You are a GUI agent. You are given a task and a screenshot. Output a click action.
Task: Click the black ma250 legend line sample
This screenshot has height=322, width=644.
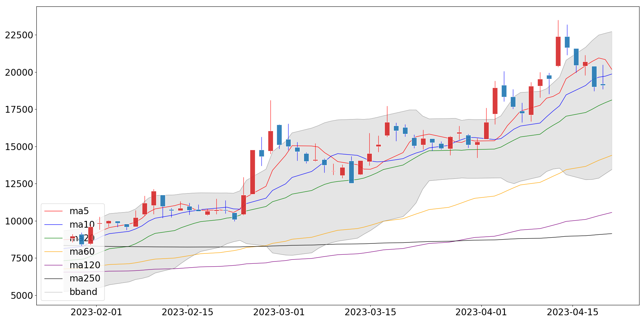tap(53, 279)
